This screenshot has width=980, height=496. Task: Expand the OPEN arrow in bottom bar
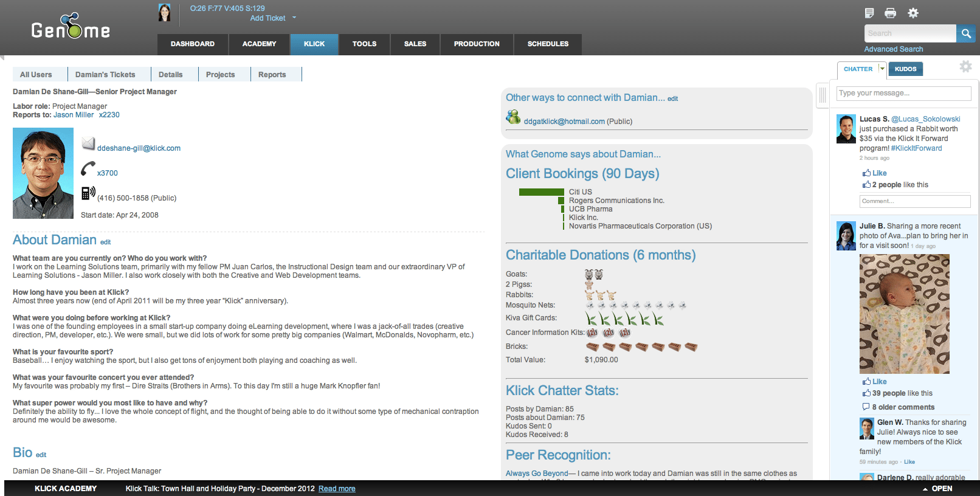pyautogui.click(x=925, y=489)
